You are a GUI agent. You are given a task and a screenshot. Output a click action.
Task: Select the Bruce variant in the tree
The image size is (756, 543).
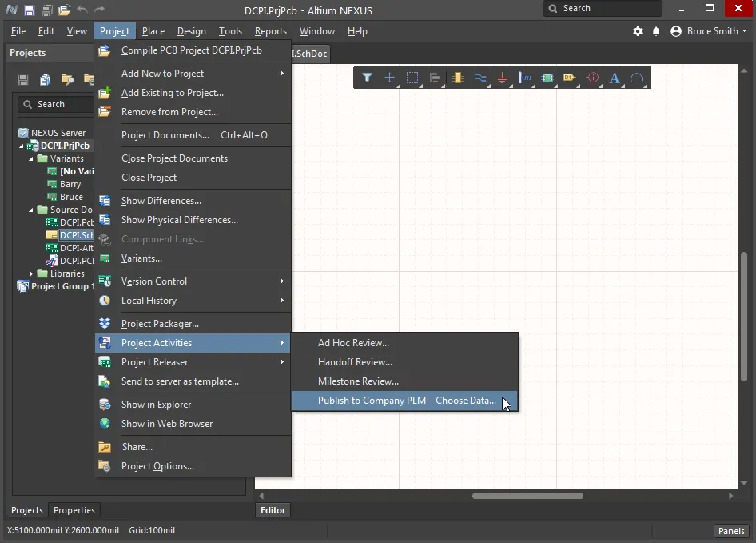click(x=71, y=197)
